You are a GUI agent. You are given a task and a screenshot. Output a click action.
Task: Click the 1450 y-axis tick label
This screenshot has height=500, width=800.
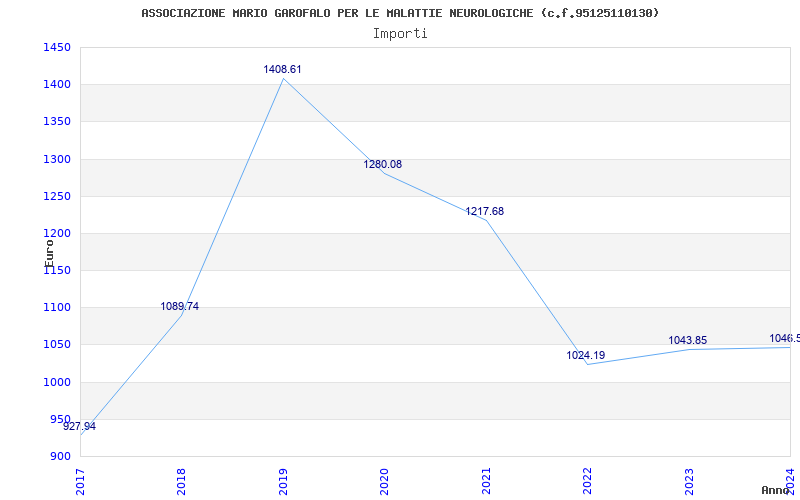click(x=57, y=47)
